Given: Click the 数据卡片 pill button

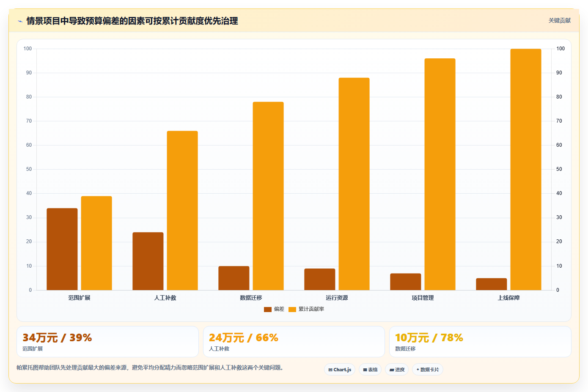Looking at the screenshot, I should point(428,370).
